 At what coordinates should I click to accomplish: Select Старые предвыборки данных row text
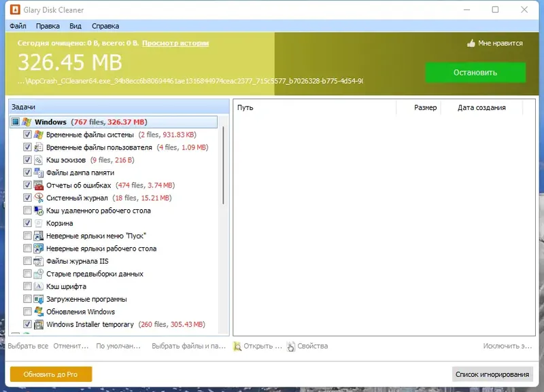[95, 274]
